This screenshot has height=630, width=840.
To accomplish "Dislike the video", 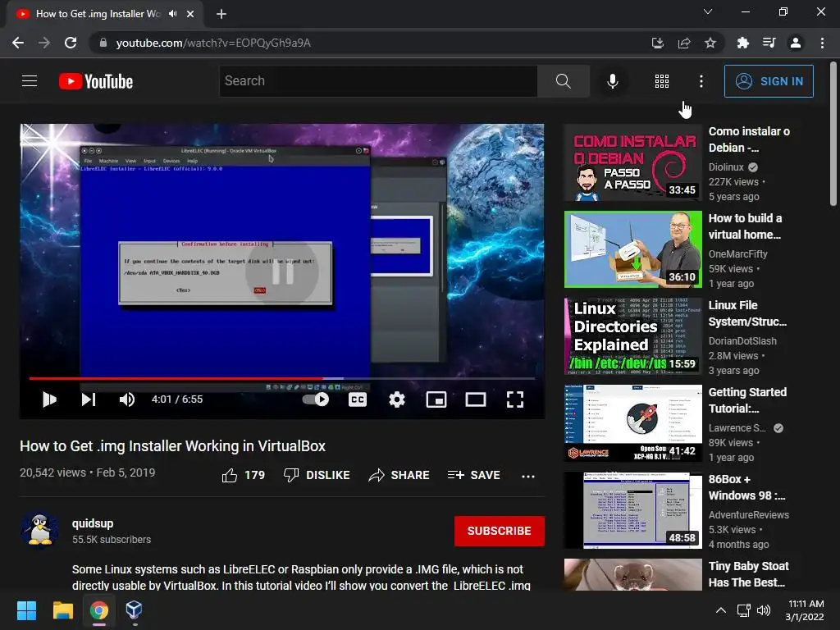I will pyautogui.click(x=317, y=475).
